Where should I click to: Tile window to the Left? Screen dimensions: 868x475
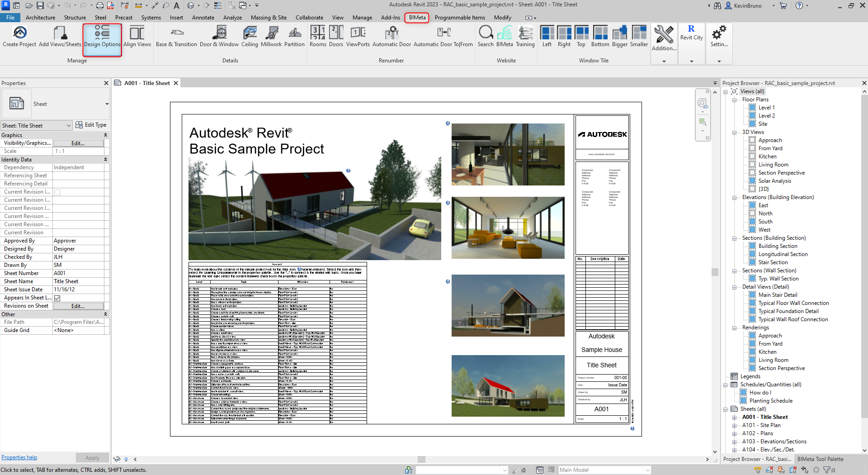tap(547, 36)
